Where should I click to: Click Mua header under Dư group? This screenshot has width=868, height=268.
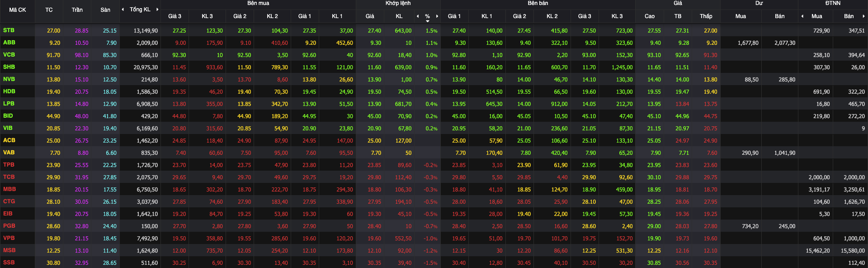(x=741, y=16)
